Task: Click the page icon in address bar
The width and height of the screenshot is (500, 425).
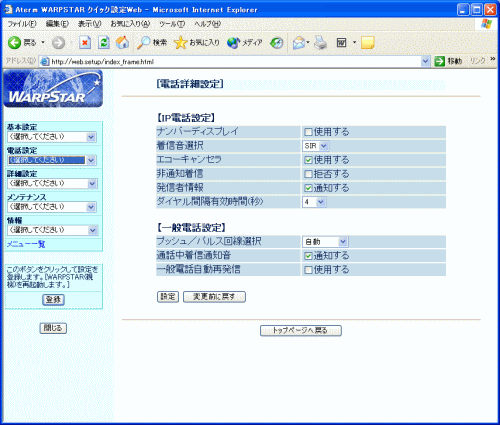Action: pos(45,61)
